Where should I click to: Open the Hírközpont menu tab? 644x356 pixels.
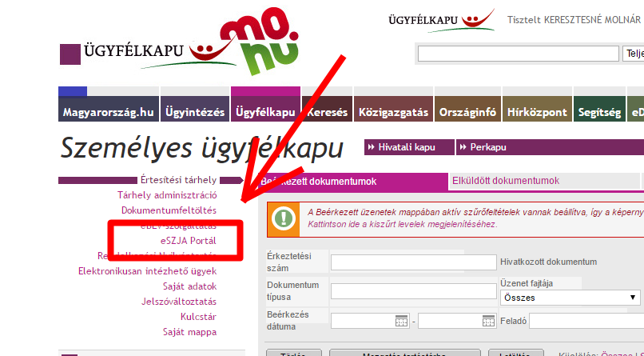[537, 109]
